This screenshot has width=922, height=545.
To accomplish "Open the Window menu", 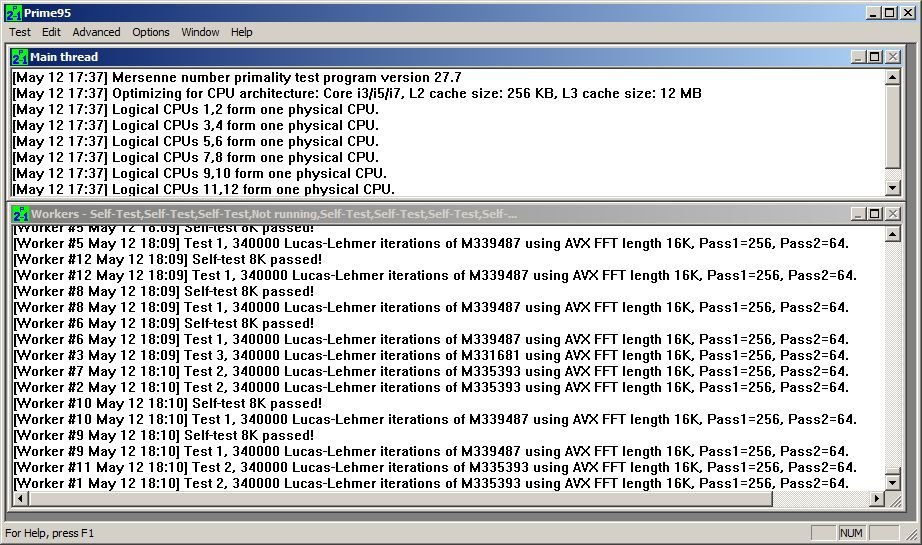I will 200,32.
